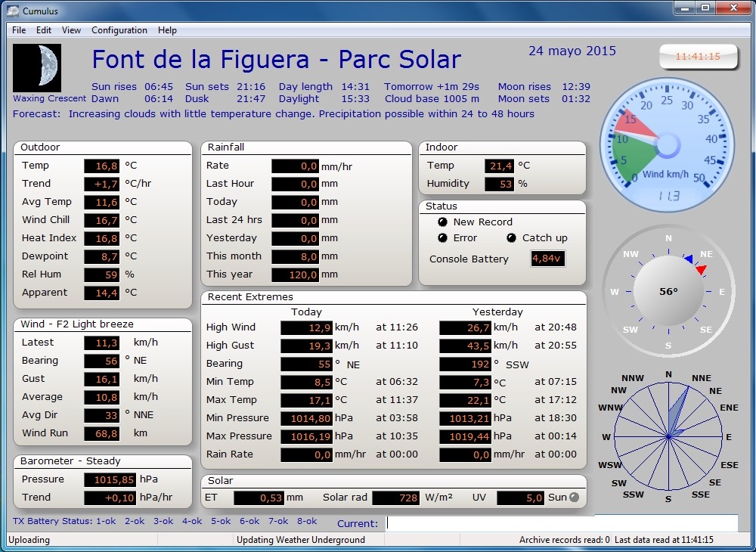Click the Avg Dir value 33
The width and height of the screenshot is (756, 552).
coord(102,415)
